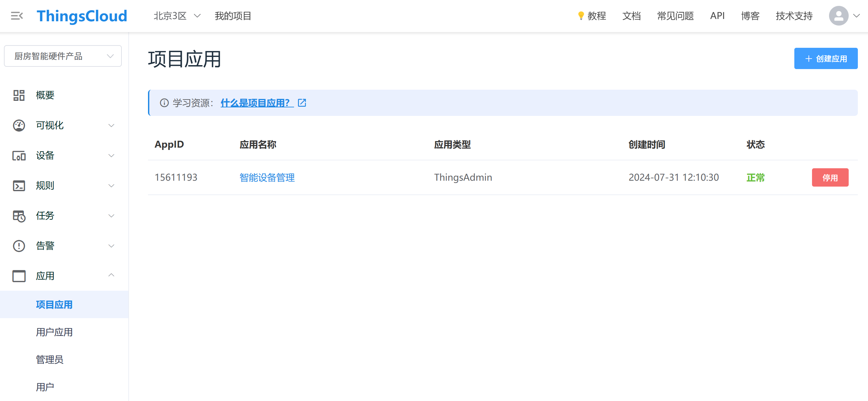868x401 pixels.
Task: Expand the 告警 menu chevron
Action: (111, 246)
